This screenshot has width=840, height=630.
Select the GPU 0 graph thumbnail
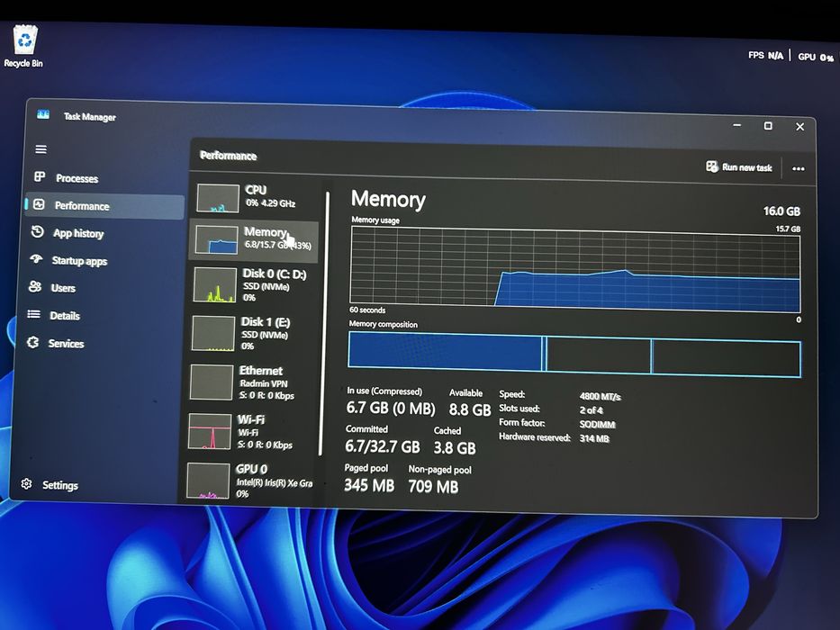tap(208, 481)
